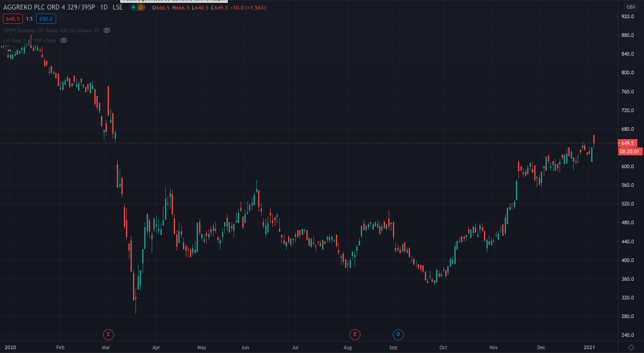The height and width of the screenshot is (353, 644).
Task: Click the green market status dot
Action: click(133, 7)
